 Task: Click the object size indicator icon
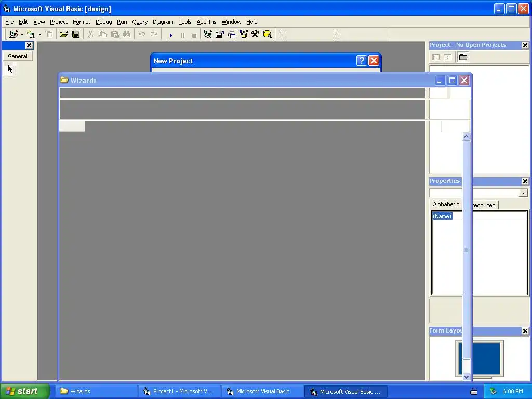tap(336, 35)
